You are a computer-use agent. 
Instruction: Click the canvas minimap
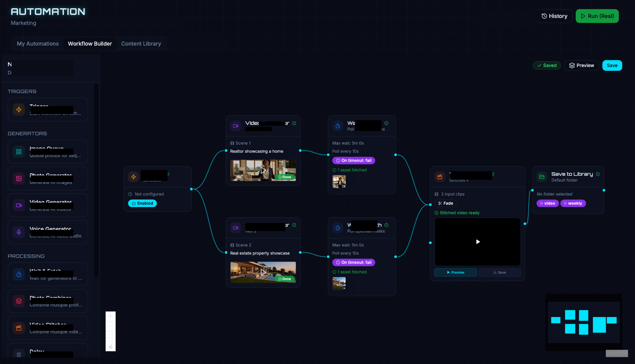(584, 322)
